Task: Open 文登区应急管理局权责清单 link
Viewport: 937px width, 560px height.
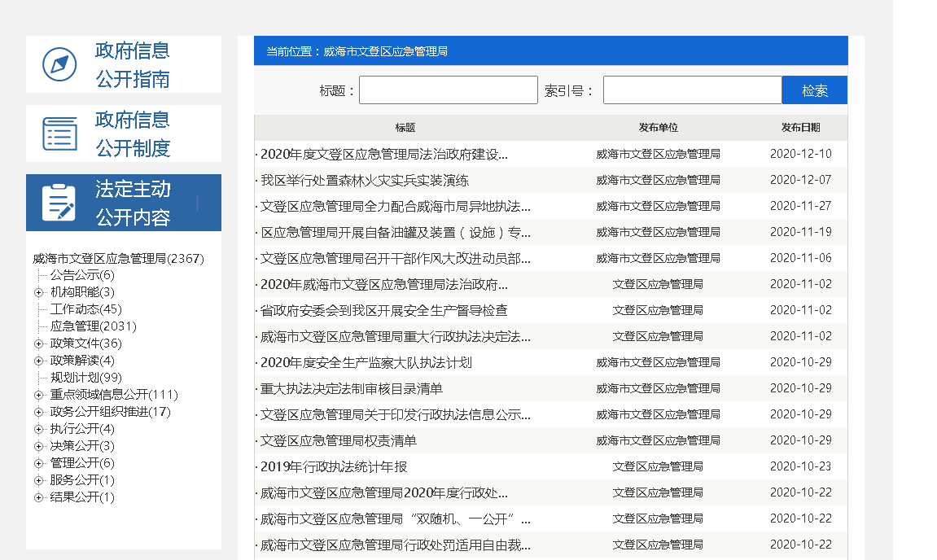Action: (338, 440)
